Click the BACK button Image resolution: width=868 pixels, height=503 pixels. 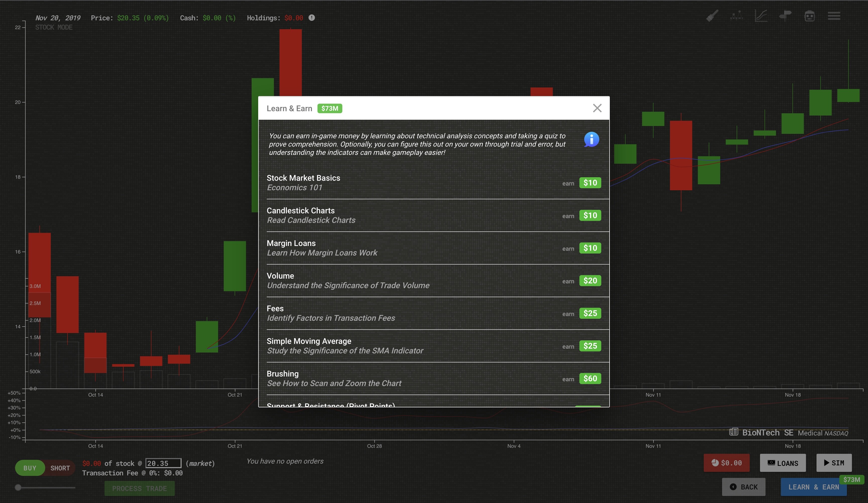pyautogui.click(x=744, y=487)
